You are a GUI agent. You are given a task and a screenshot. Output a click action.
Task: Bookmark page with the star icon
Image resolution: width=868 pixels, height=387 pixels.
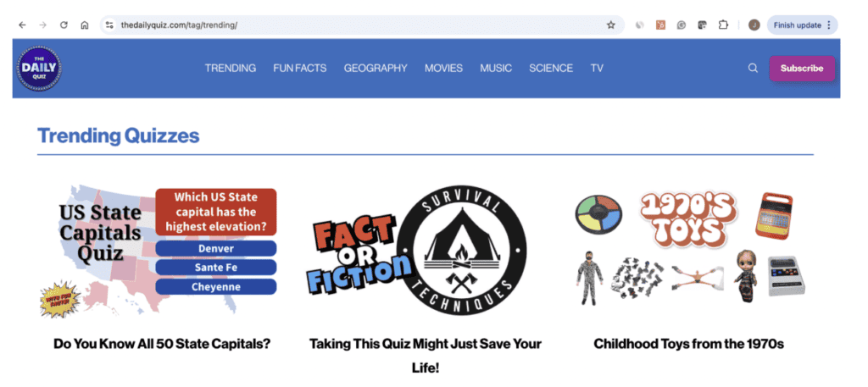(610, 25)
